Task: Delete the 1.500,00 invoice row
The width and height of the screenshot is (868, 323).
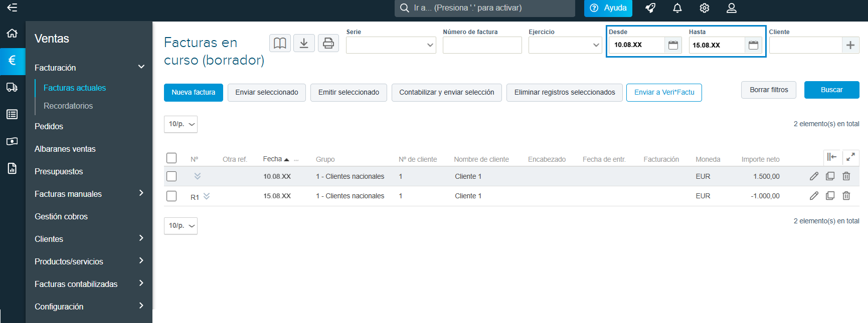Action: pyautogui.click(x=846, y=176)
